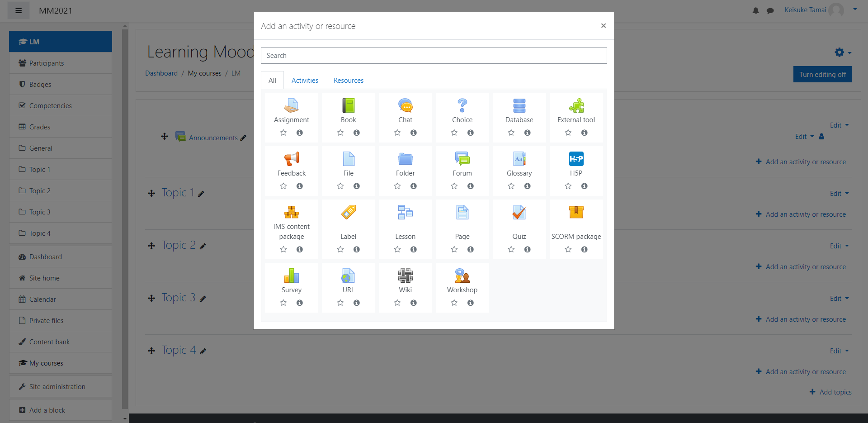868x423 pixels.
Task: Show info about the Survey activity
Action: (300, 303)
